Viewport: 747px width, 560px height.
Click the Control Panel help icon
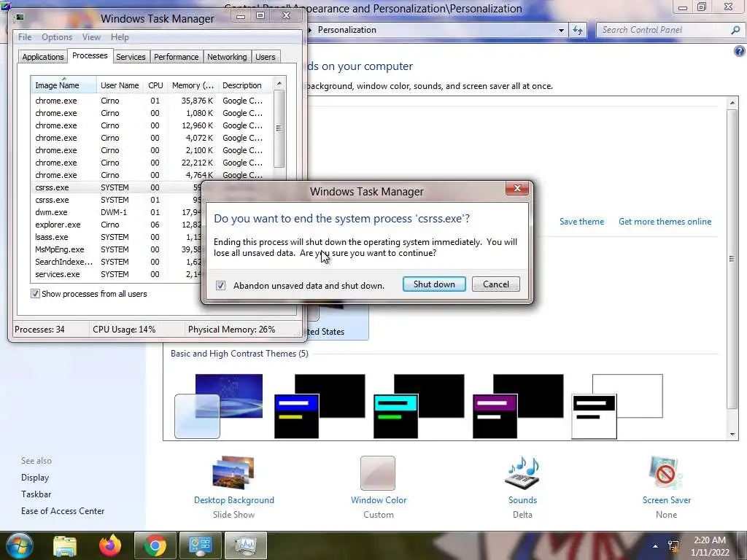pyautogui.click(x=740, y=51)
